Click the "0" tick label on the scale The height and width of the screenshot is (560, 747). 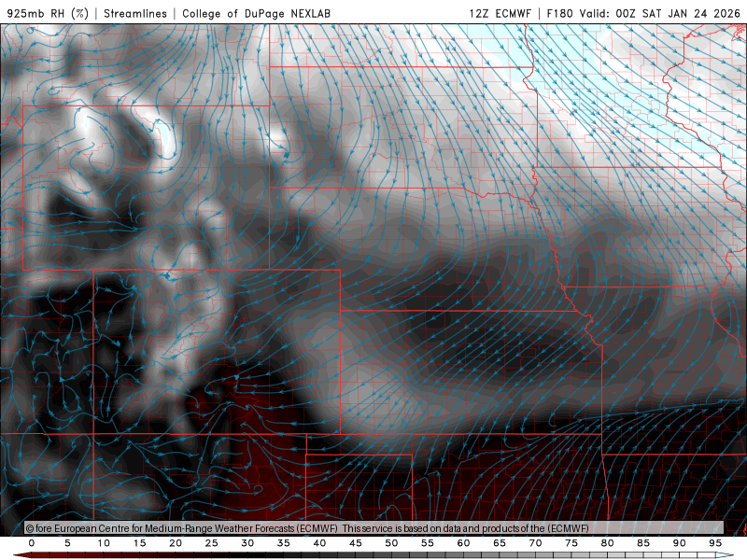coord(32,543)
